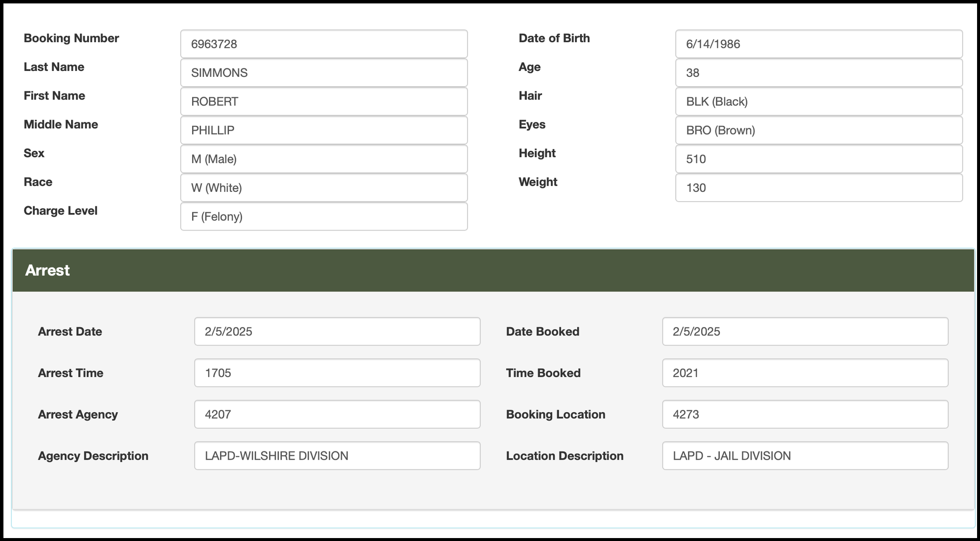Focus the Arrest Date field
Viewport: 980px width, 541px height.
click(337, 331)
